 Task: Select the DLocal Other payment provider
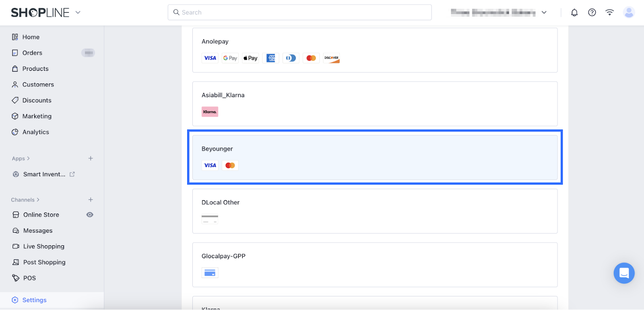click(375, 211)
